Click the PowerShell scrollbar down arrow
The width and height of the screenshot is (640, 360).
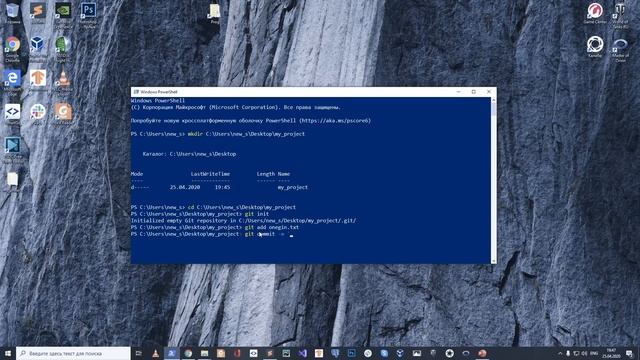point(493,261)
